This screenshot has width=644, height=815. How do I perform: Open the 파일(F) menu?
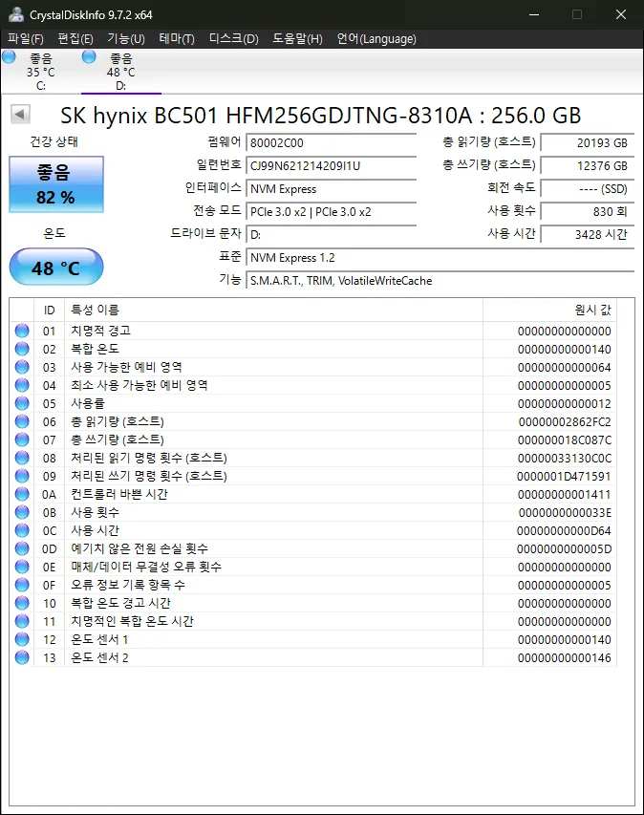pyautogui.click(x=26, y=39)
